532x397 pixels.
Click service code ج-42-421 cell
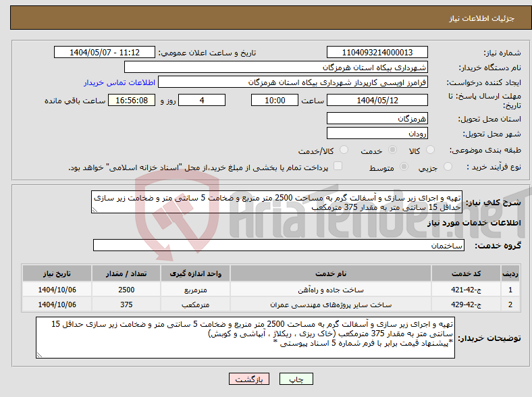tap(467, 290)
